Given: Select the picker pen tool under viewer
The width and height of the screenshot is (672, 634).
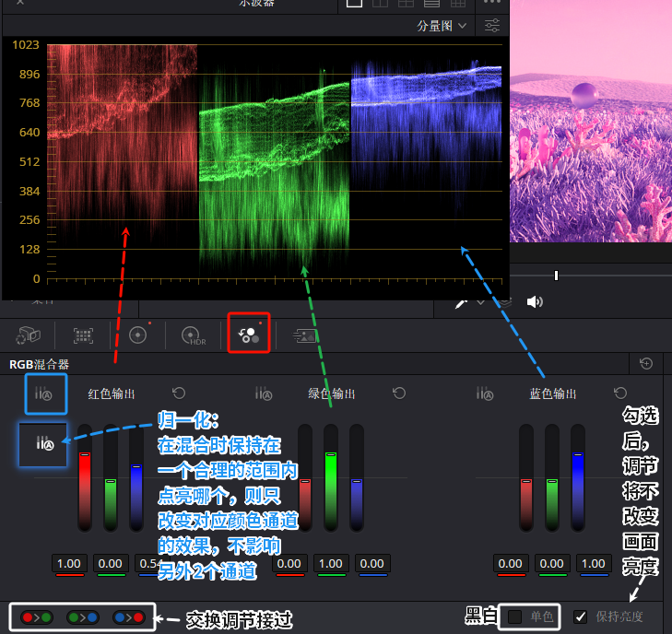Looking at the screenshot, I should tap(461, 303).
